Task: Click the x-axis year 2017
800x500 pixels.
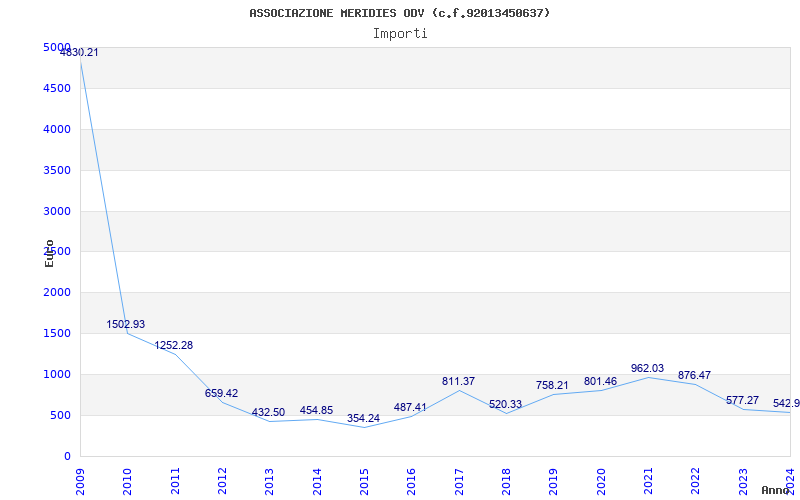Action: [x=459, y=482]
